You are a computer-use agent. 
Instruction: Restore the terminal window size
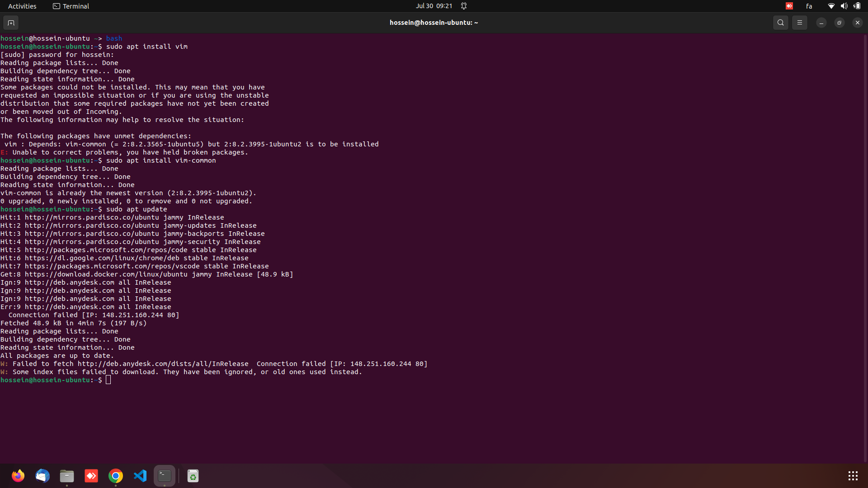pos(839,23)
